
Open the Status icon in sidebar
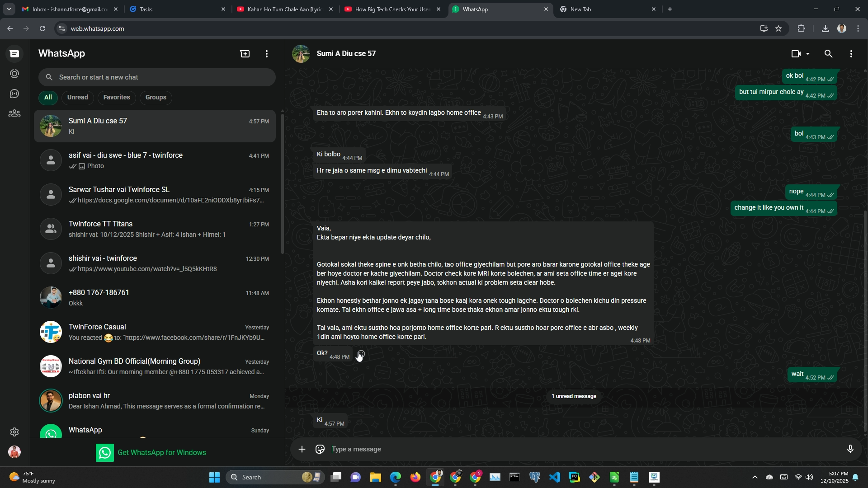(14, 74)
